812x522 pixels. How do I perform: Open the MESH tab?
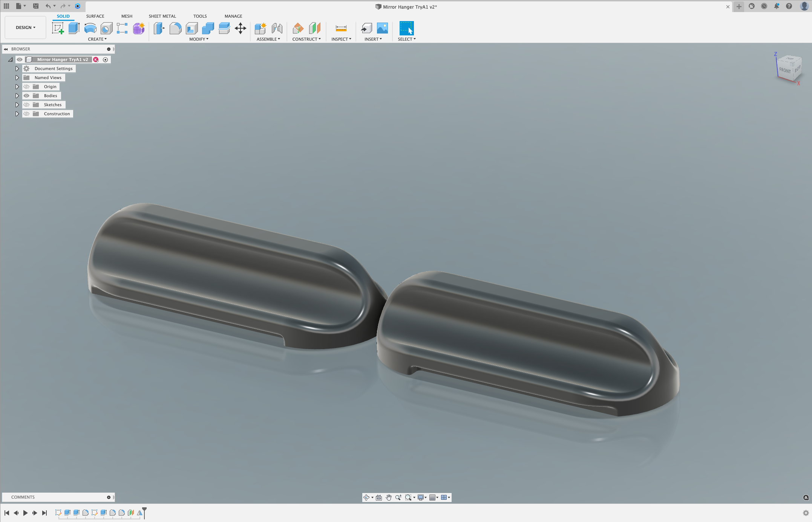pos(126,16)
